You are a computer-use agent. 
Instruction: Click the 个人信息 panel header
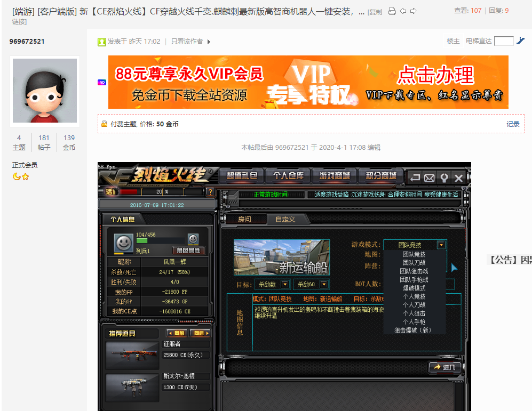click(123, 219)
